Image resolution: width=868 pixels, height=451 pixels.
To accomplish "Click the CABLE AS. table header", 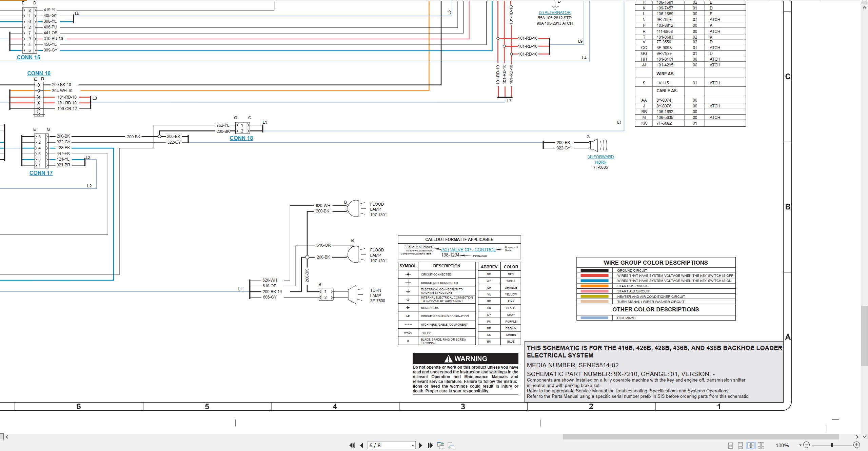I will tap(667, 91).
